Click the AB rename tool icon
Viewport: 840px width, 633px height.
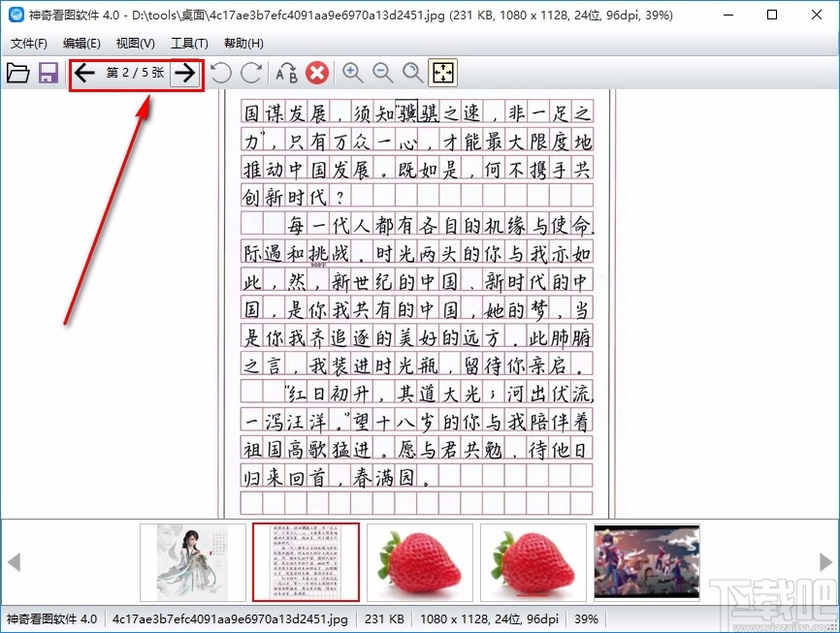pos(286,73)
